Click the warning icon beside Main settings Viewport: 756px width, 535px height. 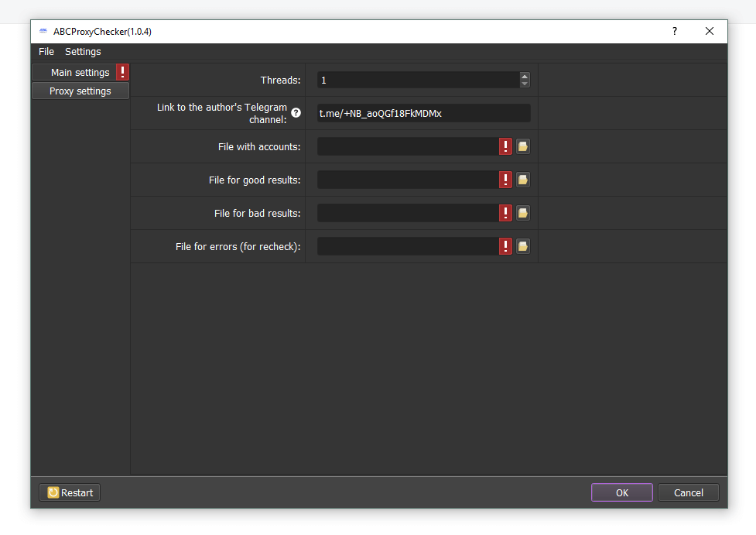tap(121, 71)
